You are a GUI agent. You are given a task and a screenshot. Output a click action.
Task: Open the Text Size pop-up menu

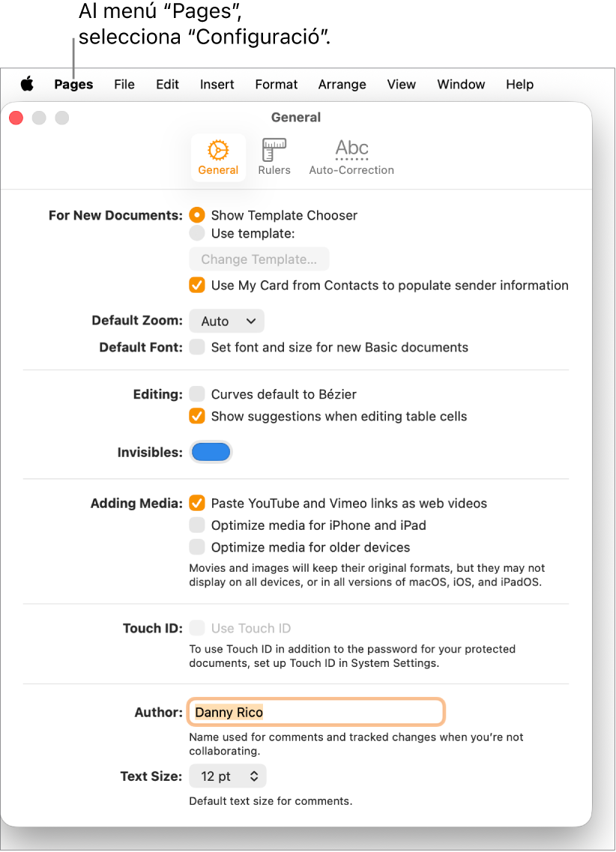(x=228, y=777)
